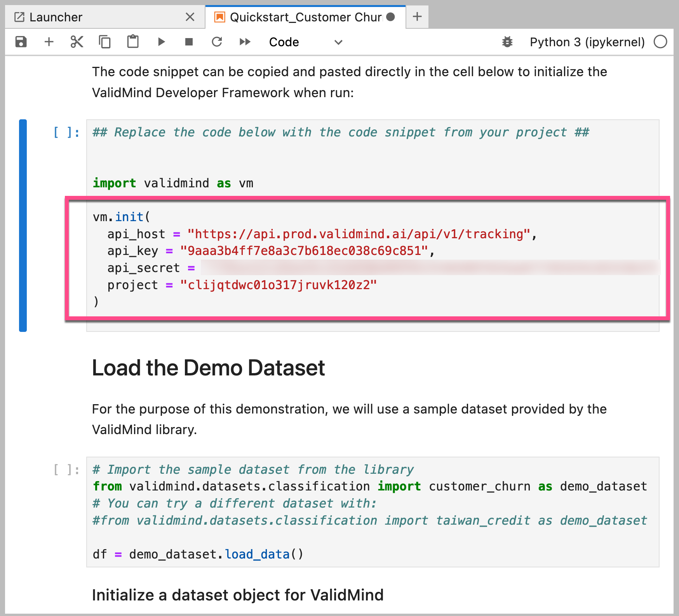Click the 'import validmind as vm' line
Screen dimensions: 679x616
tap(173, 183)
